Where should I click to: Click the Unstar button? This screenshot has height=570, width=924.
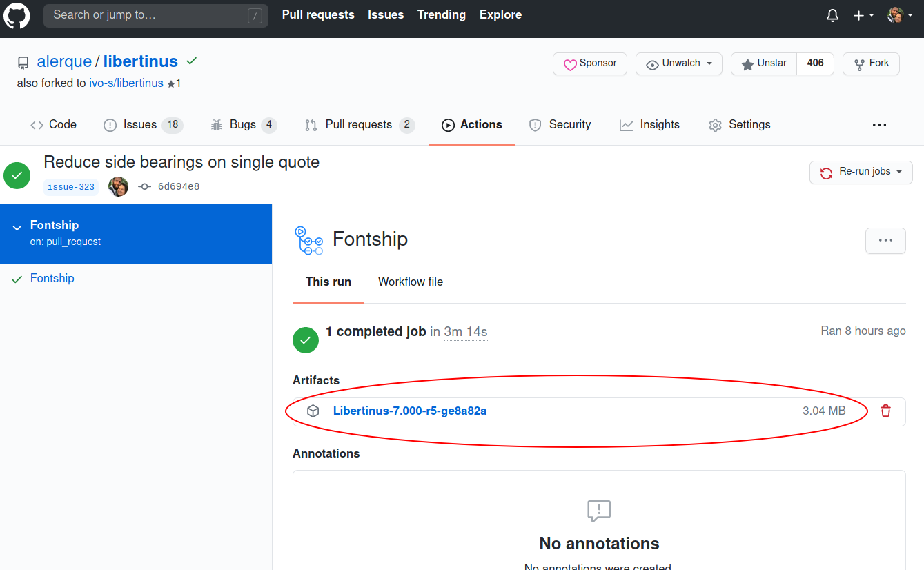coord(764,63)
